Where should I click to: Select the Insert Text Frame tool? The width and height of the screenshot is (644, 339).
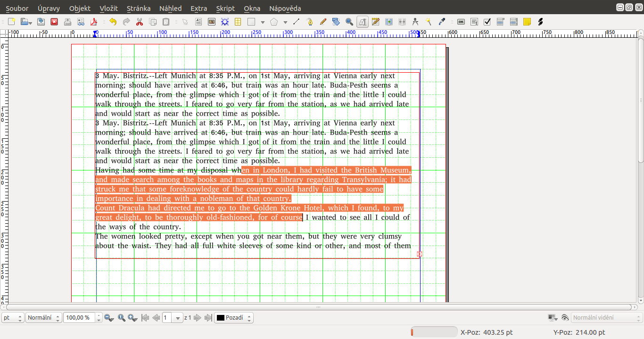pos(199,22)
